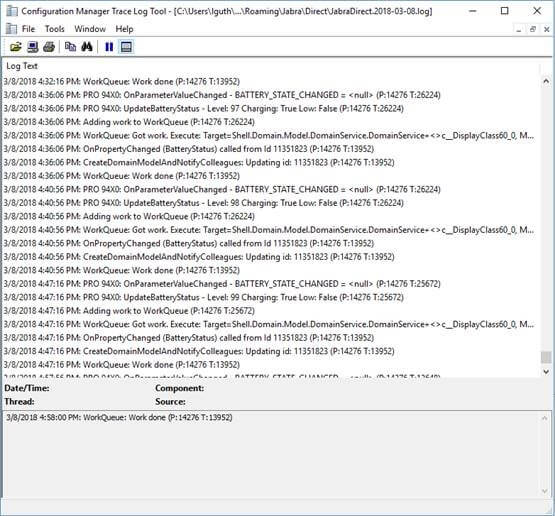Click the Component label
This screenshot has height=516, width=555.
pyautogui.click(x=179, y=388)
